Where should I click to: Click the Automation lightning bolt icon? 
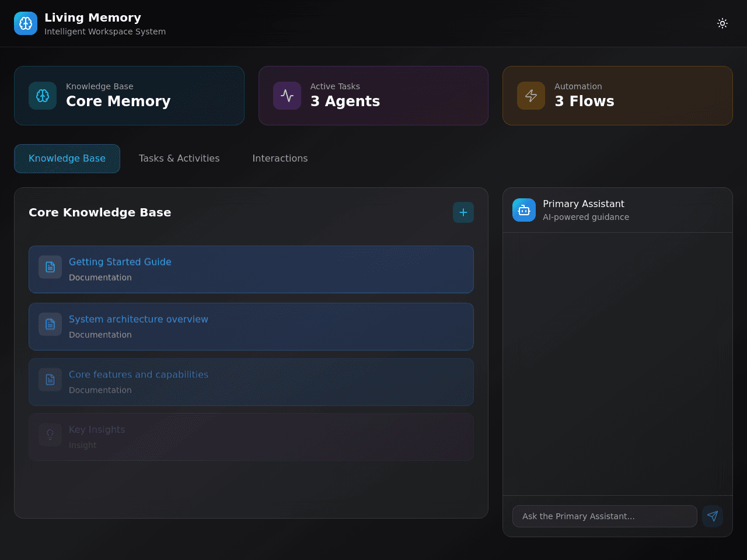(531, 96)
